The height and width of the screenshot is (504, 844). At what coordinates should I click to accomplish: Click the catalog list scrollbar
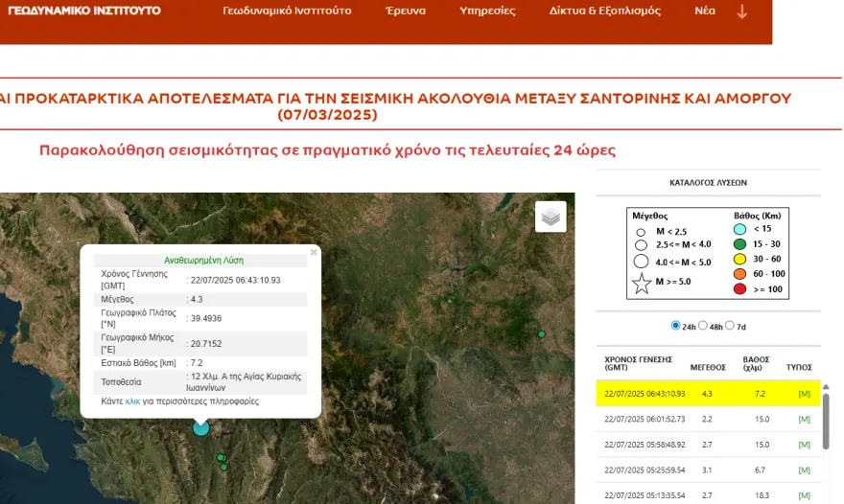(x=826, y=422)
